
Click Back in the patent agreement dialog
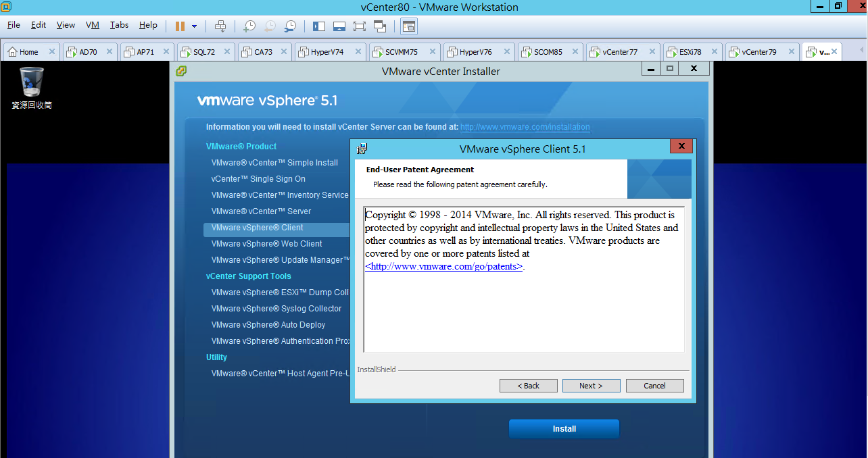(x=529, y=386)
